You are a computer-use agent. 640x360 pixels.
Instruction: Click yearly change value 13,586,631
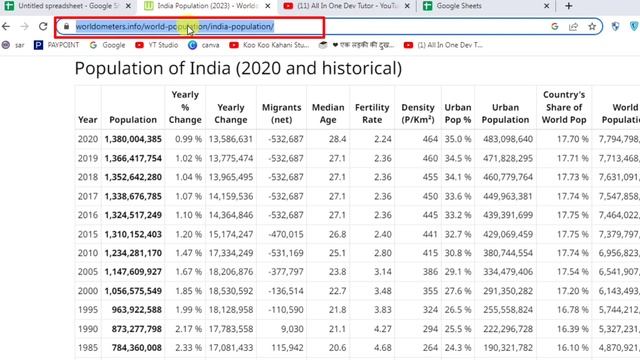tap(231, 139)
